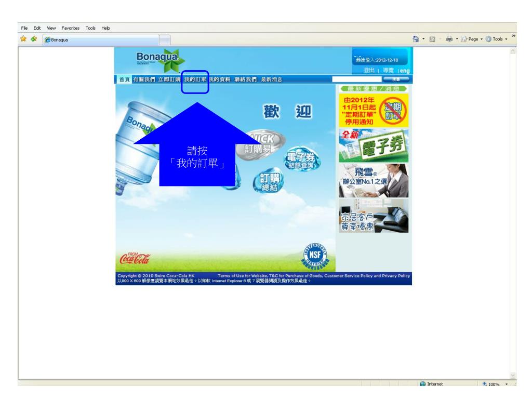Open the Tools menu in menu bar

click(x=90, y=28)
